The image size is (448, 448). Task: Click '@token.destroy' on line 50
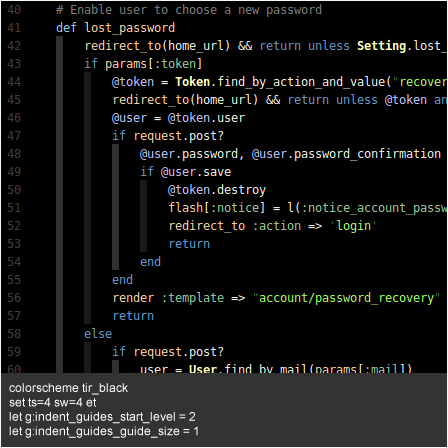point(217,190)
